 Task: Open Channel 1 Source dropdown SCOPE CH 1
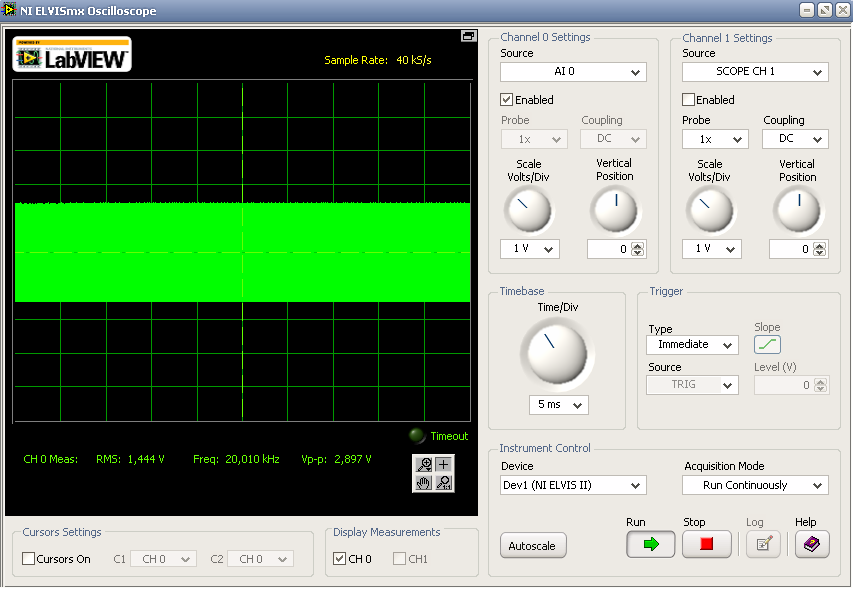click(755, 72)
